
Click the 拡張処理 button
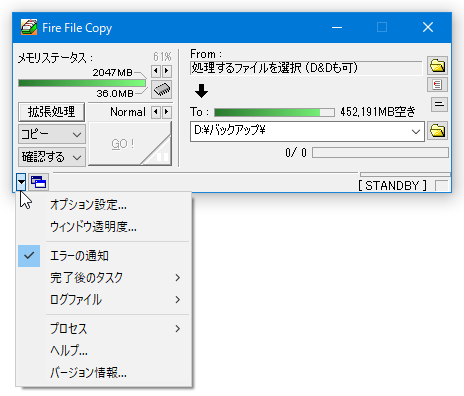point(51,112)
